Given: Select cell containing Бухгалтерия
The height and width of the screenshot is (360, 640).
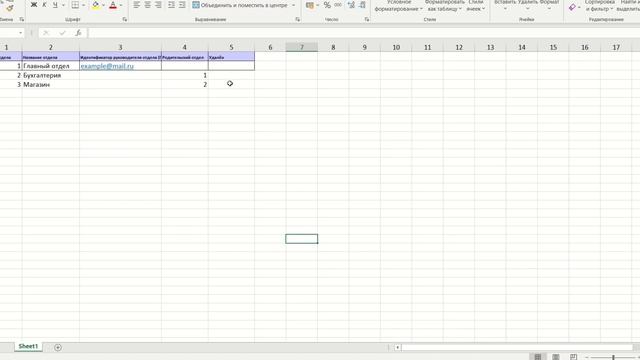Looking at the screenshot, I should [51, 75].
